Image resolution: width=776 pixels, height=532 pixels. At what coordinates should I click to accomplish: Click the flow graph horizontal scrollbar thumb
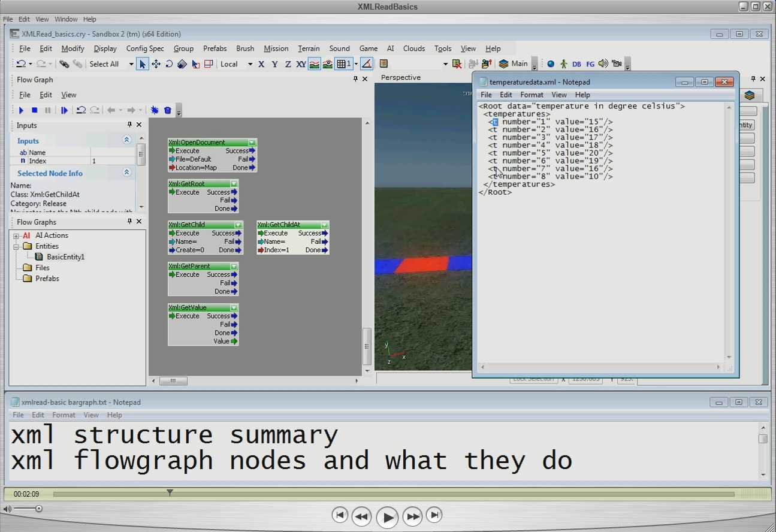(173, 381)
